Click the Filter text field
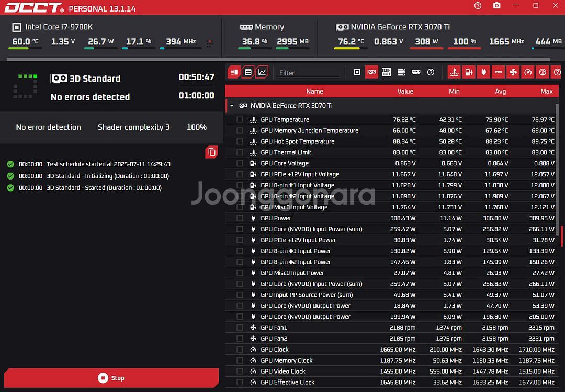The width and height of the screenshot is (565, 392). click(x=309, y=73)
